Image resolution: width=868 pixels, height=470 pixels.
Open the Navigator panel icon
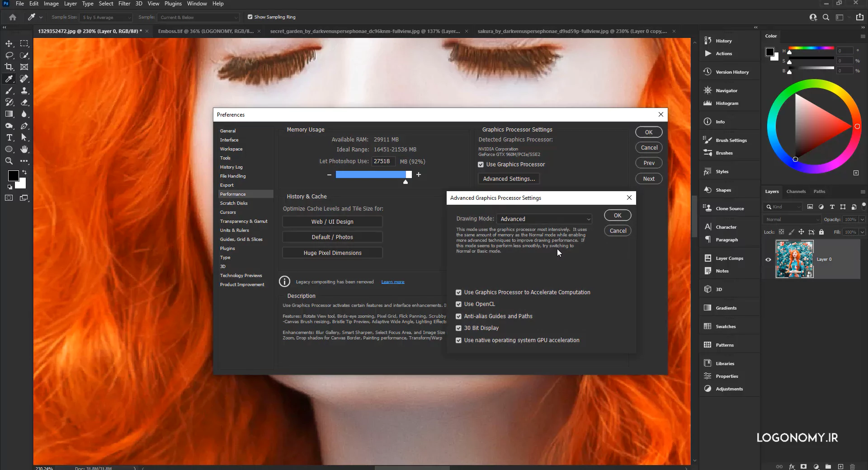[x=708, y=90]
